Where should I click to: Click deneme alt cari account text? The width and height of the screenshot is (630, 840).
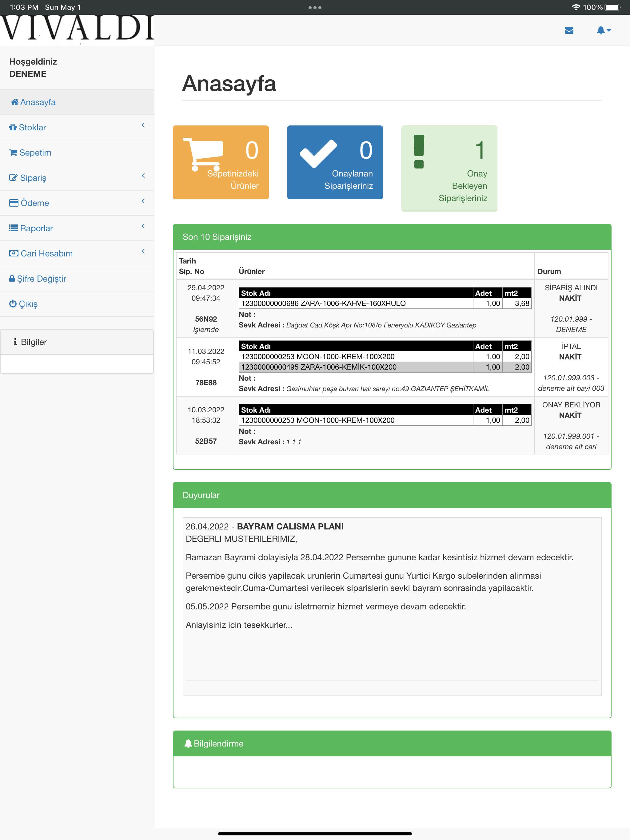point(571,446)
